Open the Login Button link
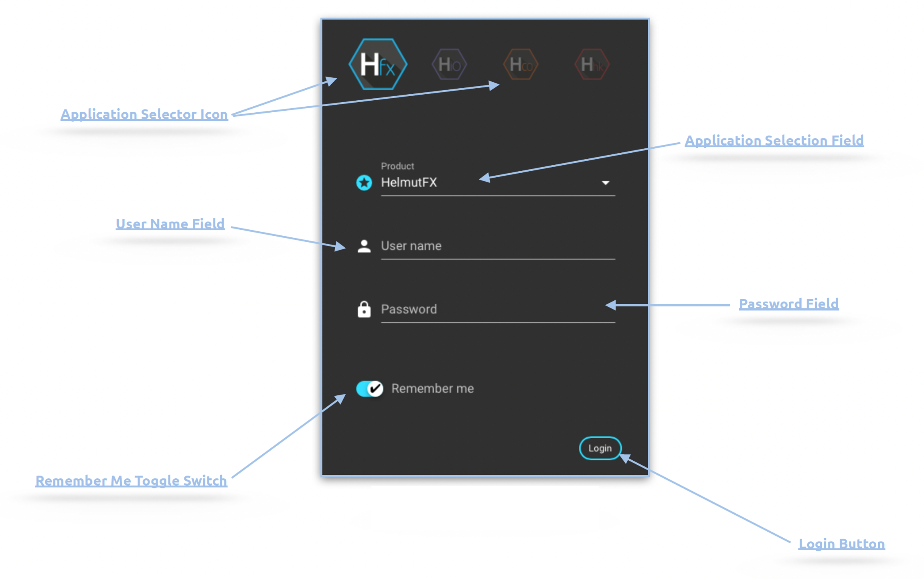 [x=841, y=544]
